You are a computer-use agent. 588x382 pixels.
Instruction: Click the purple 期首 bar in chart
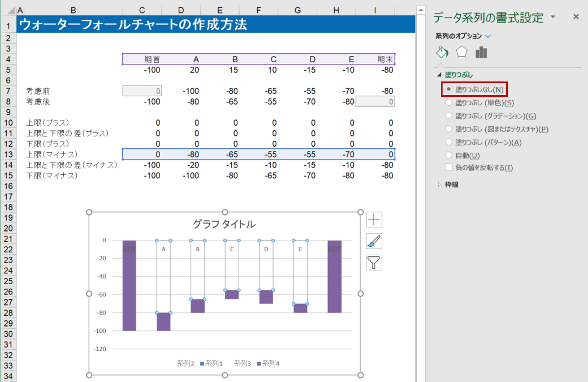coord(129,286)
